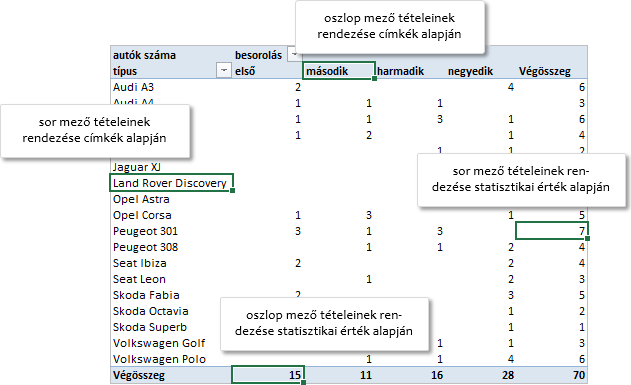Open the típus row field filter dropdown
The height and width of the screenshot is (385, 631).
pos(224,70)
